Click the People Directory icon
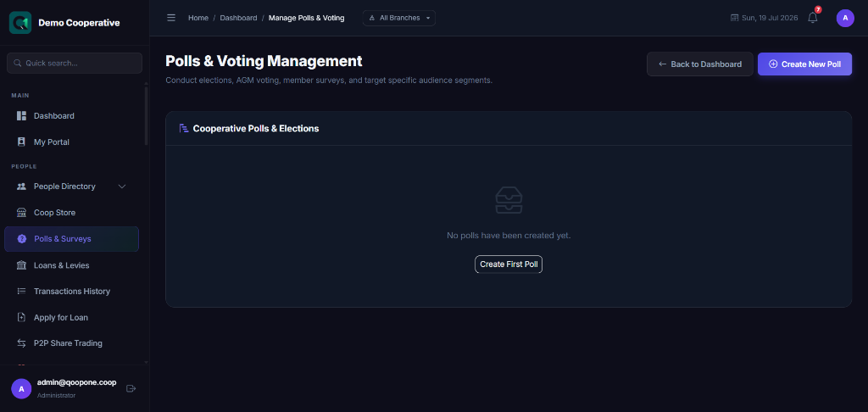 21,187
